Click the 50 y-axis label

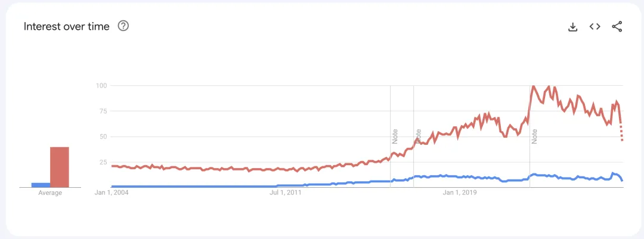tap(103, 136)
